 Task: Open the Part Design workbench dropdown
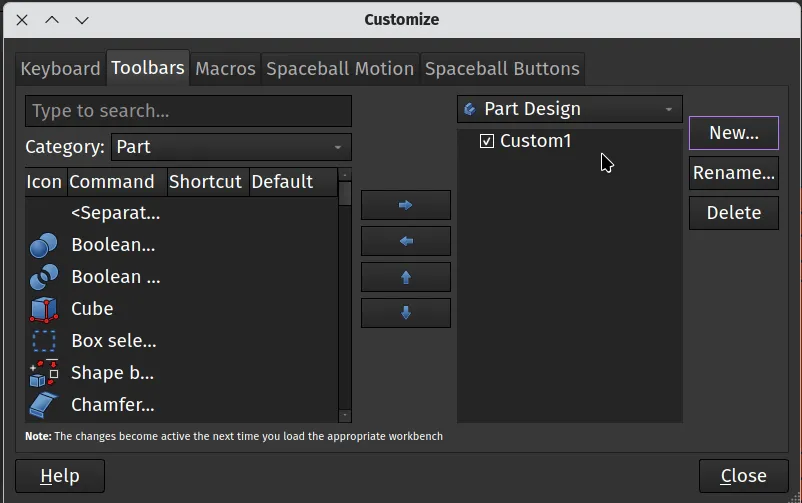[x=570, y=109]
